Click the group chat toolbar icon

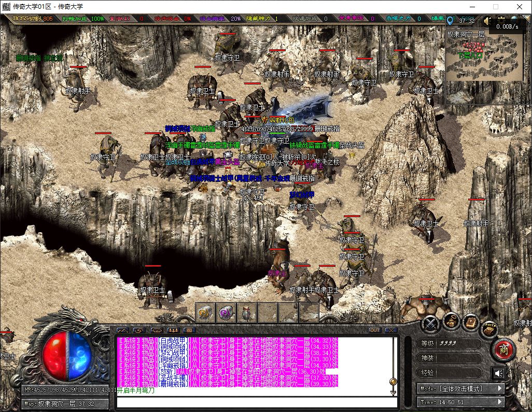point(173,330)
